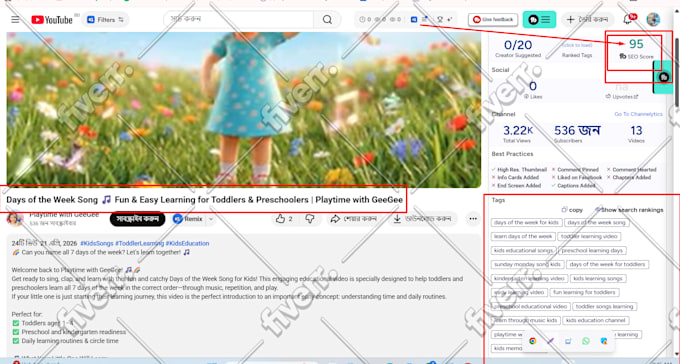Image resolution: width=680 pixels, height=364 pixels.
Task: Toggle Show search rankings
Action: pyautogui.click(x=629, y=210)
